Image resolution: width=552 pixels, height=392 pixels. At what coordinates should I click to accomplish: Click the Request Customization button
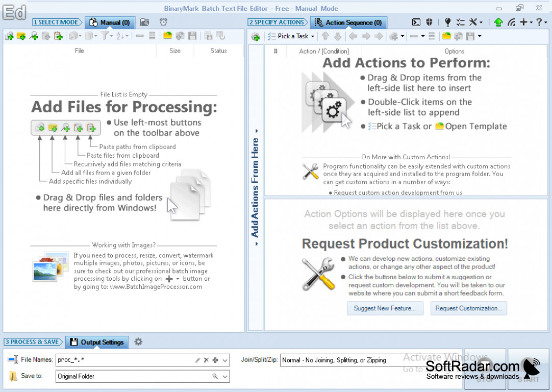click(x=468, y=308)
